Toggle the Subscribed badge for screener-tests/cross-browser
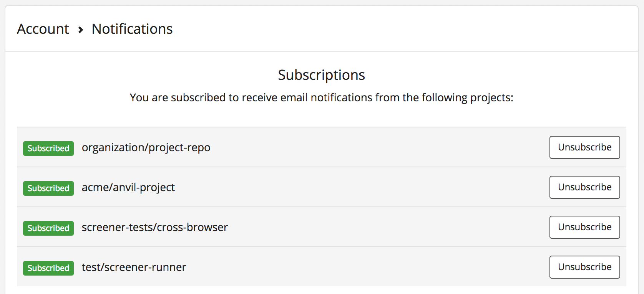The image size is (644, 294). [x=48, y=228]
